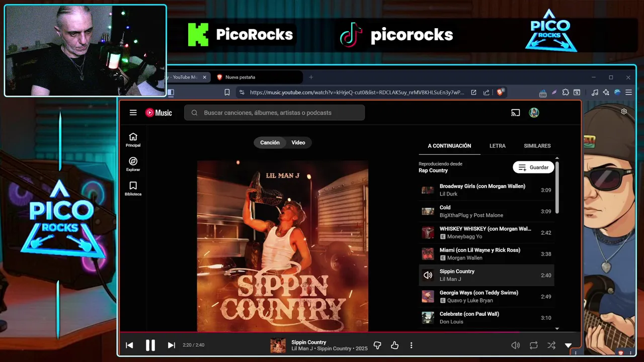The image size is (644, 362).
Task: Open the Biblioteca library section
Action: point(133,189)
